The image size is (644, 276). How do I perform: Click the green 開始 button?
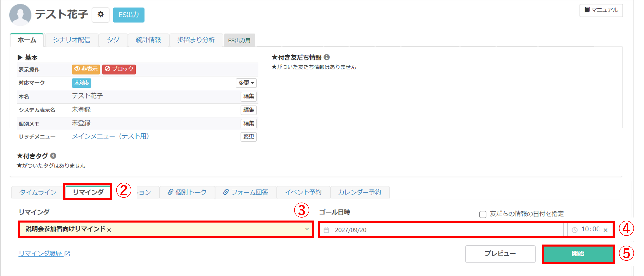(578, 254)
